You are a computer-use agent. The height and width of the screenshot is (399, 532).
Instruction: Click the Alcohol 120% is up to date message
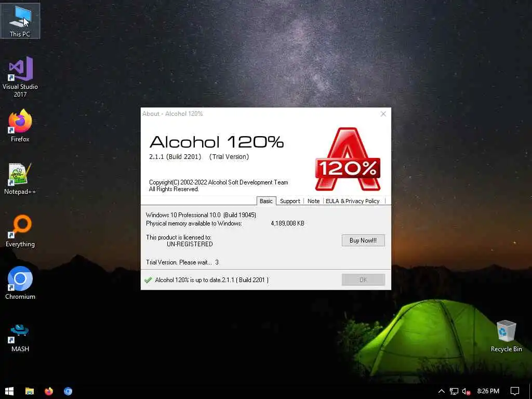pyautogui.click(x=212, y=280)
